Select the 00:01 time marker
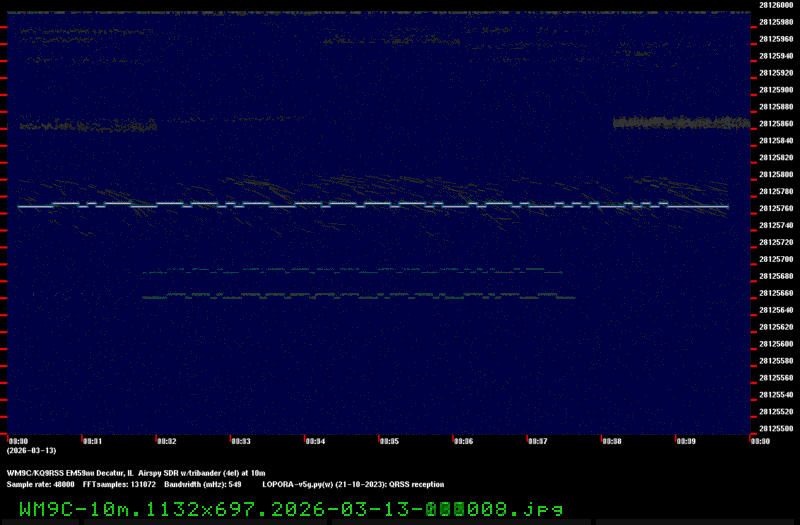The image size is (800, 525). [x=92, y=440]
